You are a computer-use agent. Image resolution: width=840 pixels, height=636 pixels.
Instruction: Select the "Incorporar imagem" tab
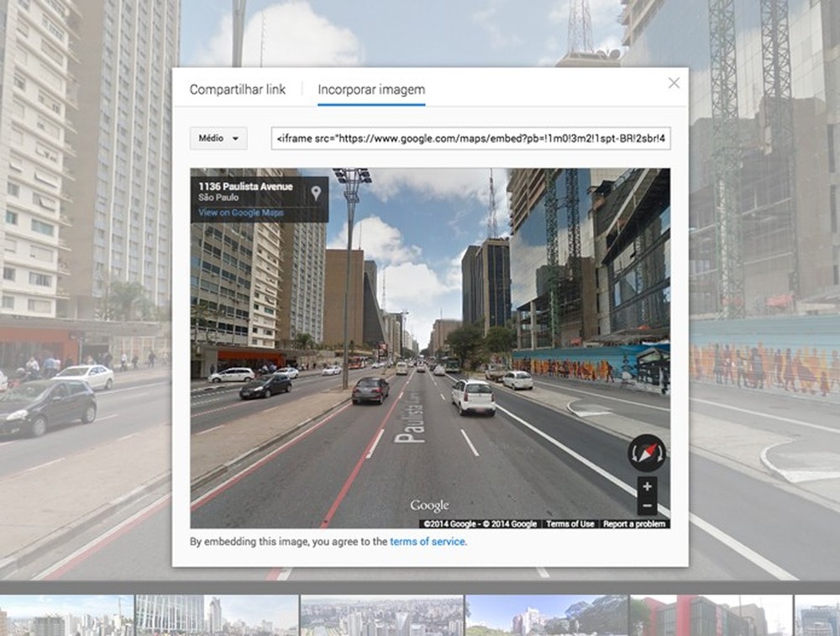click(x=371, y=88)
